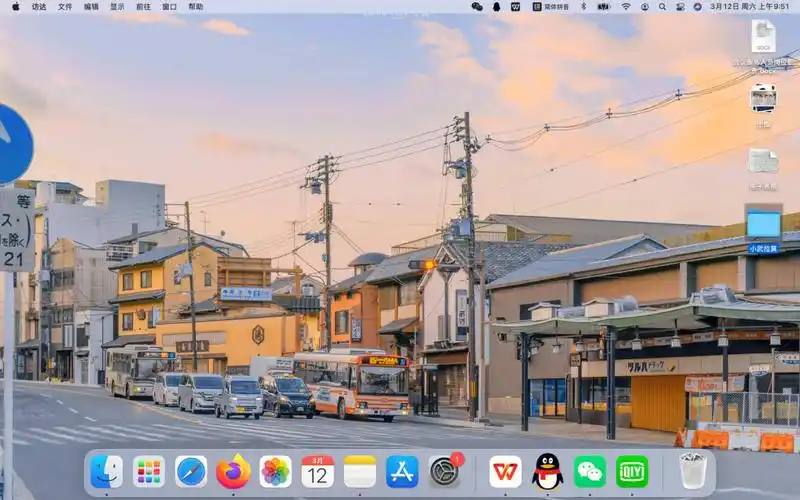The image size is (800, 500).
Task: Select the highlighted blue desktop folder
Action: point(763,224)
